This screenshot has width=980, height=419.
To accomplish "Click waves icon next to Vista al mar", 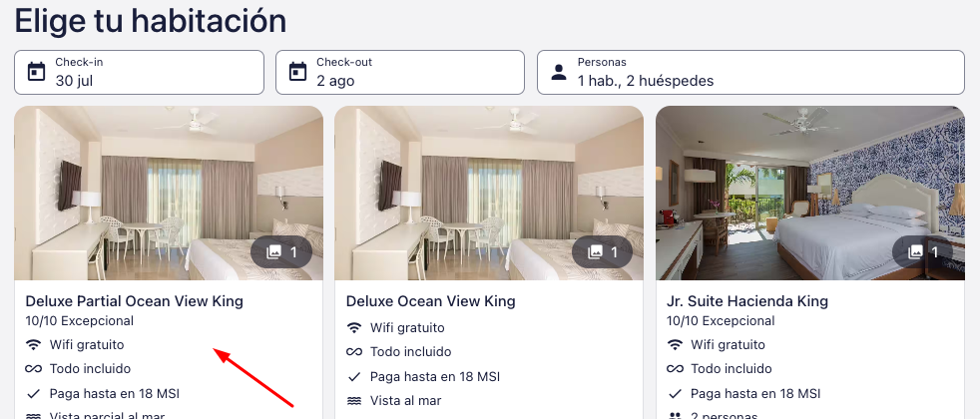I will (354, 401).
